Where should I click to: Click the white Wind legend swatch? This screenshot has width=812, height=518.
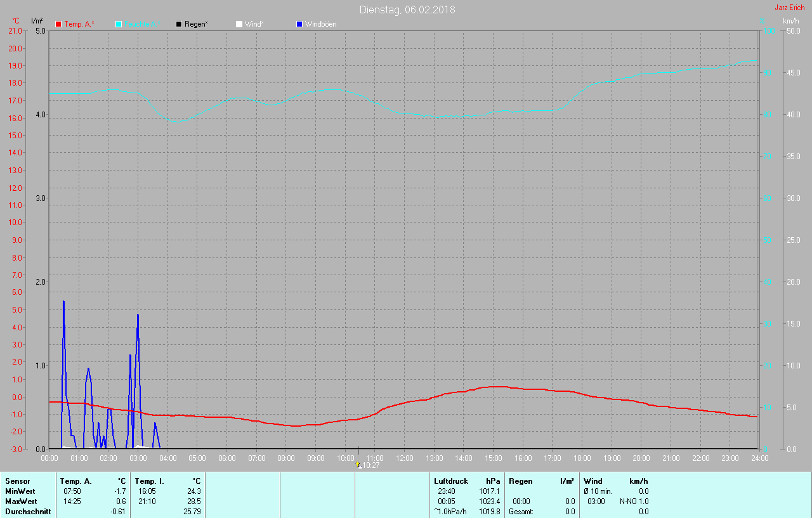click(x=239, y=24)
